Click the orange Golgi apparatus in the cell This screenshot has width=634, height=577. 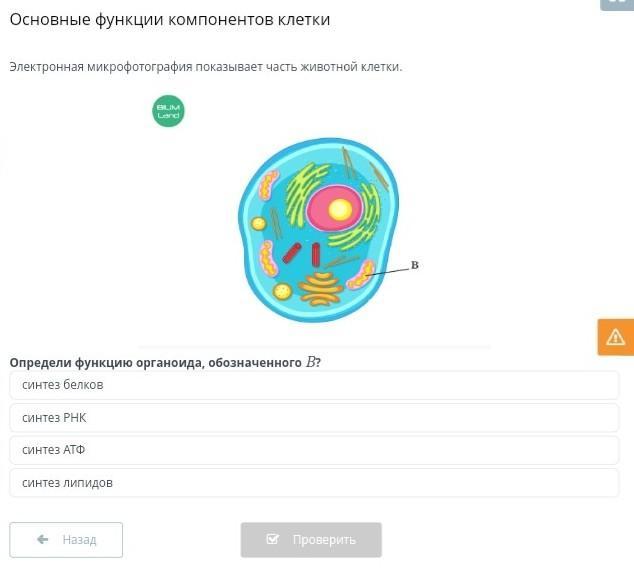321,288
